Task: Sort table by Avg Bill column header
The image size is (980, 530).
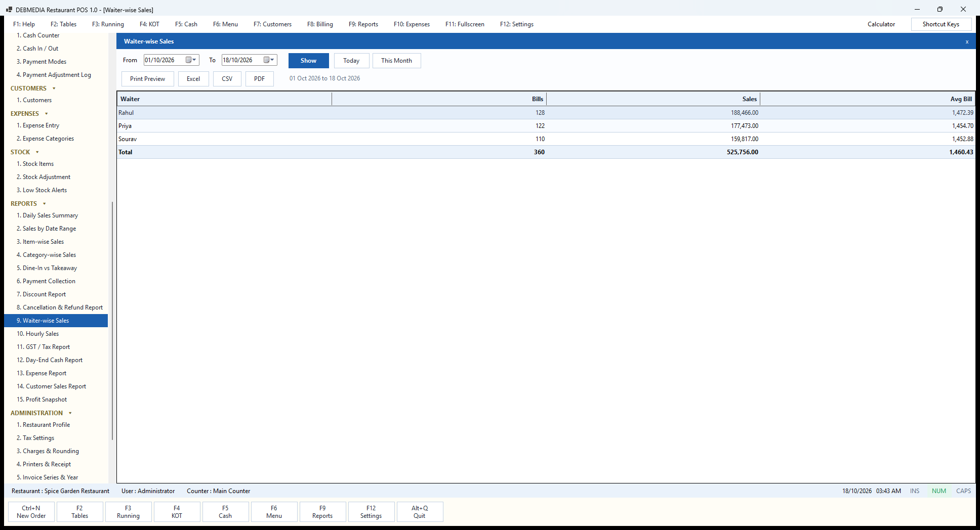Action: 867,99
